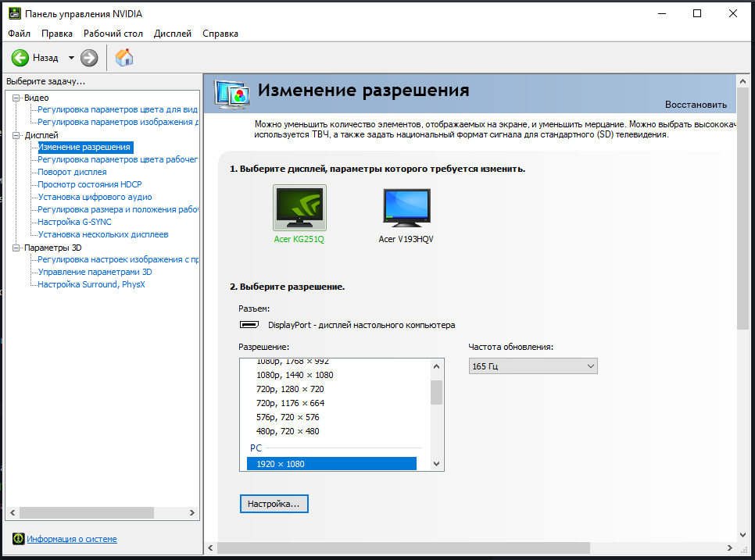Open Регулировка параметров цвета рабочего стола
The width and height of the screenshot is (755, 560).
pos(117,160)
